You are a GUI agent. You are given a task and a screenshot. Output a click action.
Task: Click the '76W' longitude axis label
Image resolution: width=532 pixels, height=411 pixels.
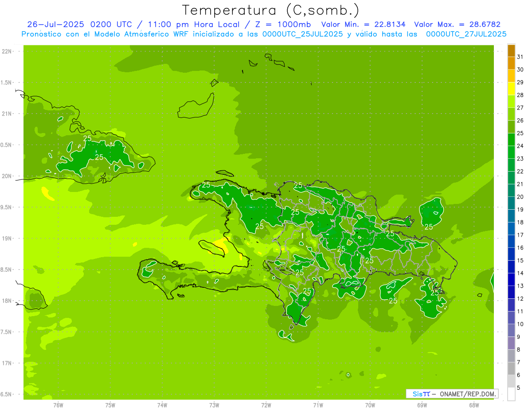click(x=58, y=405)
